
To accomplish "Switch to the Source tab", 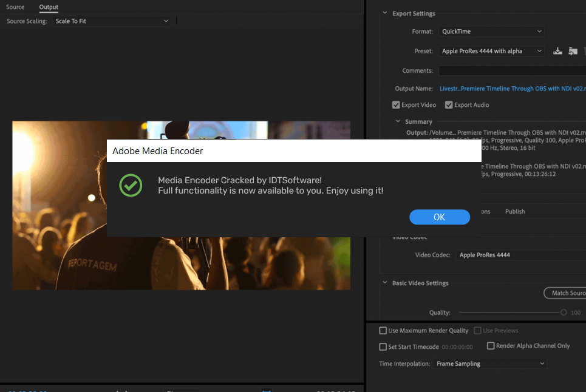I will [15, 7].
